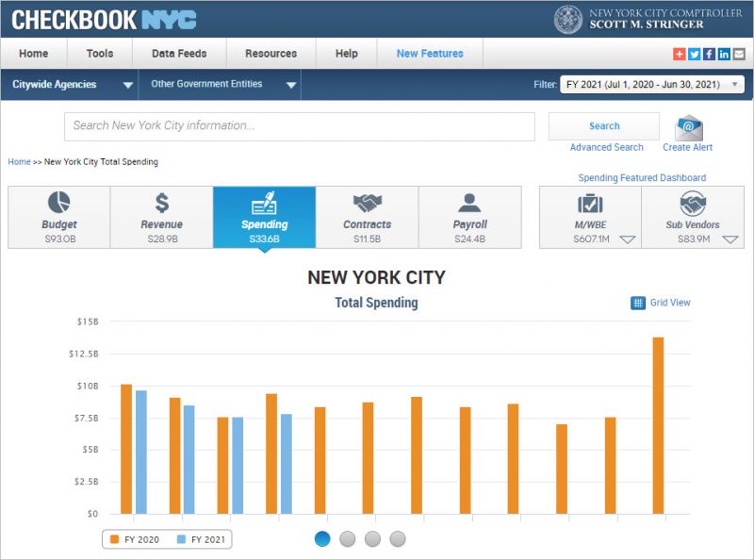Open the Payroll person icon
The width and height of the screenshot is (754, 560).
[471, 202]
